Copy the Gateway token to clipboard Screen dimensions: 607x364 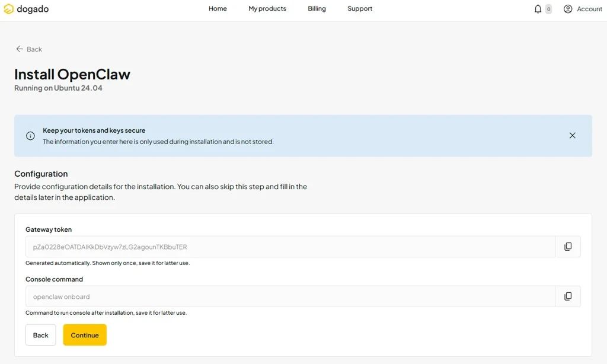pyautogui.click(x=568, y=247)
